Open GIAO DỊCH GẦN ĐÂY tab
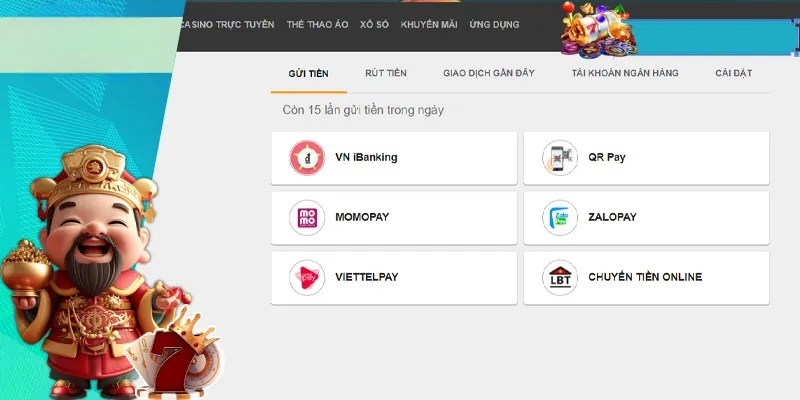The height and width of the screenshot is (400, 800). [x=489, y=73]
